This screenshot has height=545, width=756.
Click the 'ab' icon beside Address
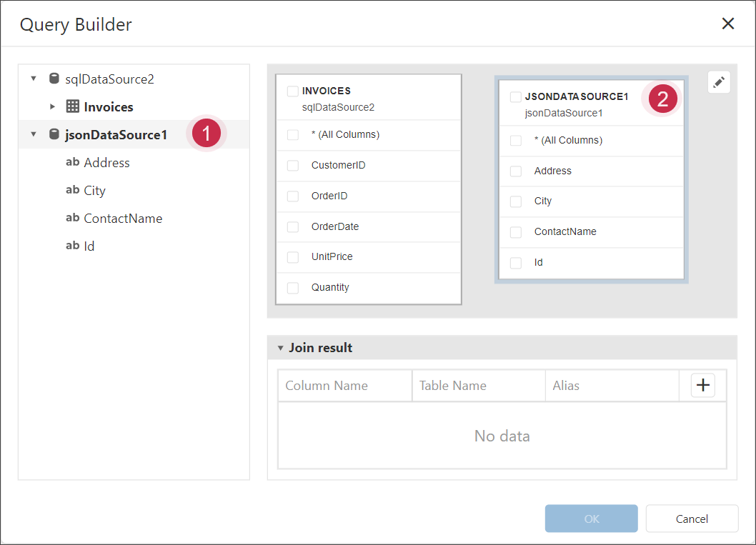[x=72, y=162]
